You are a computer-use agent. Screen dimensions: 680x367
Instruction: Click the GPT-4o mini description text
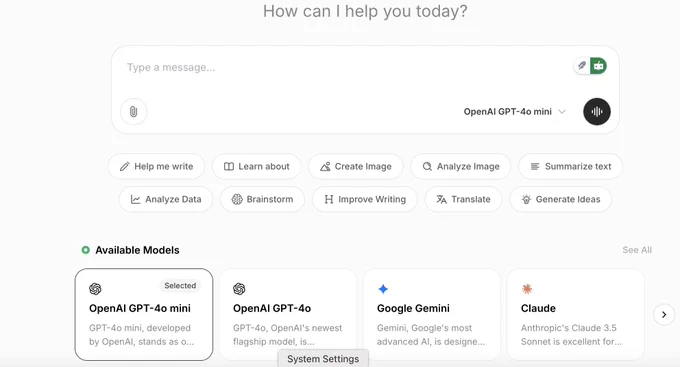142,335
